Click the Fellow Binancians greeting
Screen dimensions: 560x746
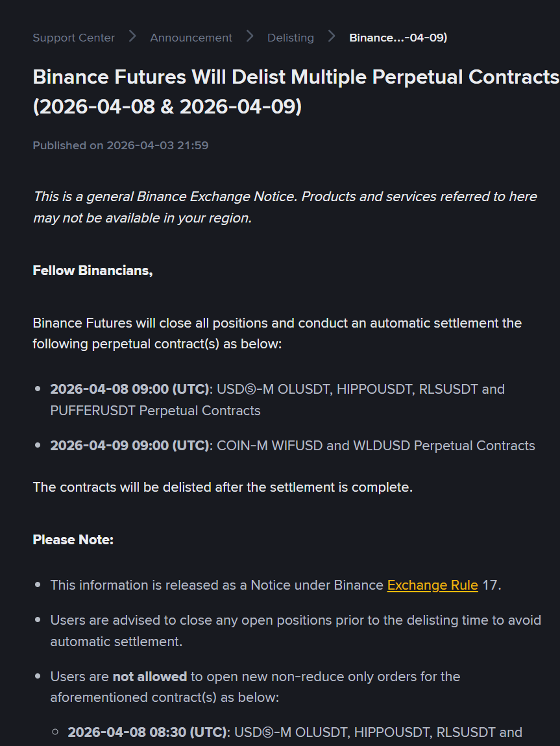coord(93,271)
